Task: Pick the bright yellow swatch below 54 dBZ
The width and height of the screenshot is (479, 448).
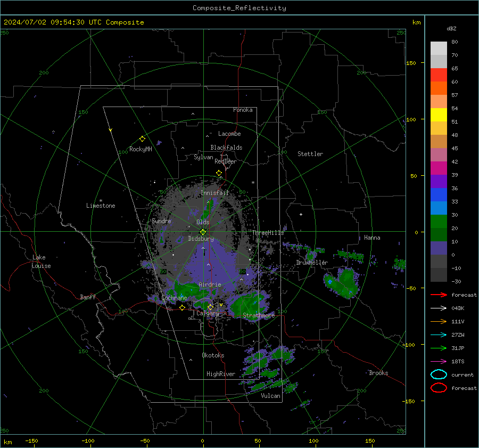Action: point(439,115)
